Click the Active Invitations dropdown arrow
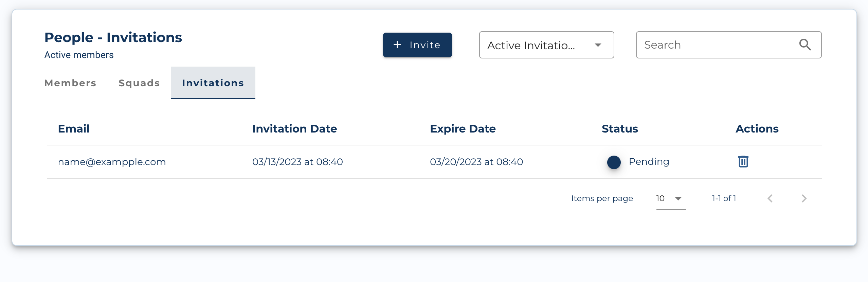The width and height of the screenshot is (868, 282). click(598, 45)
